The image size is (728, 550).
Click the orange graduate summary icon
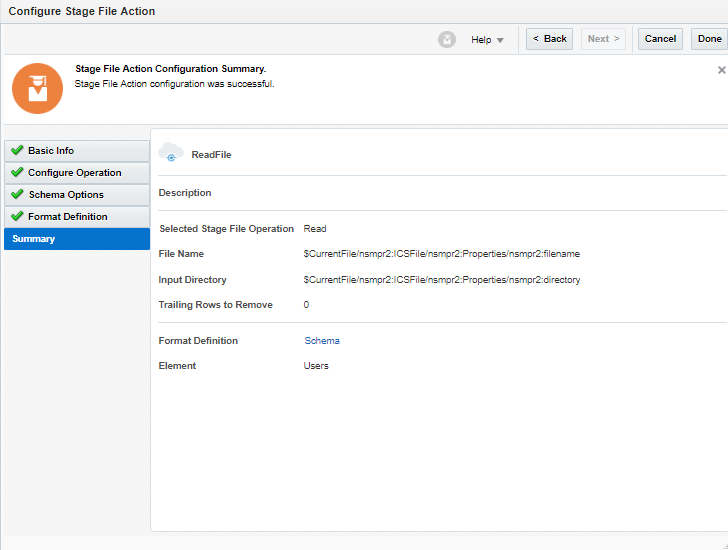pos(37,88)
